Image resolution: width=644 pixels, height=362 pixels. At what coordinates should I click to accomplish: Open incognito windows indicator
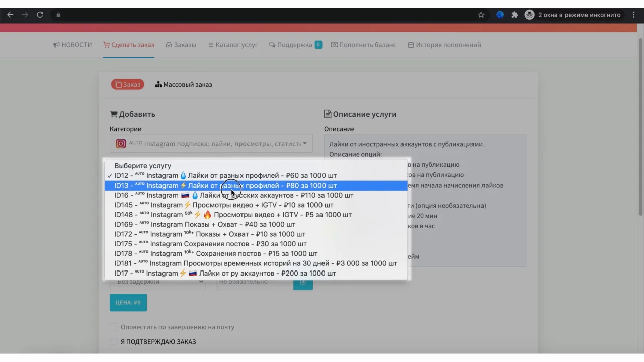pyautogui.click(x=573, y=15)
